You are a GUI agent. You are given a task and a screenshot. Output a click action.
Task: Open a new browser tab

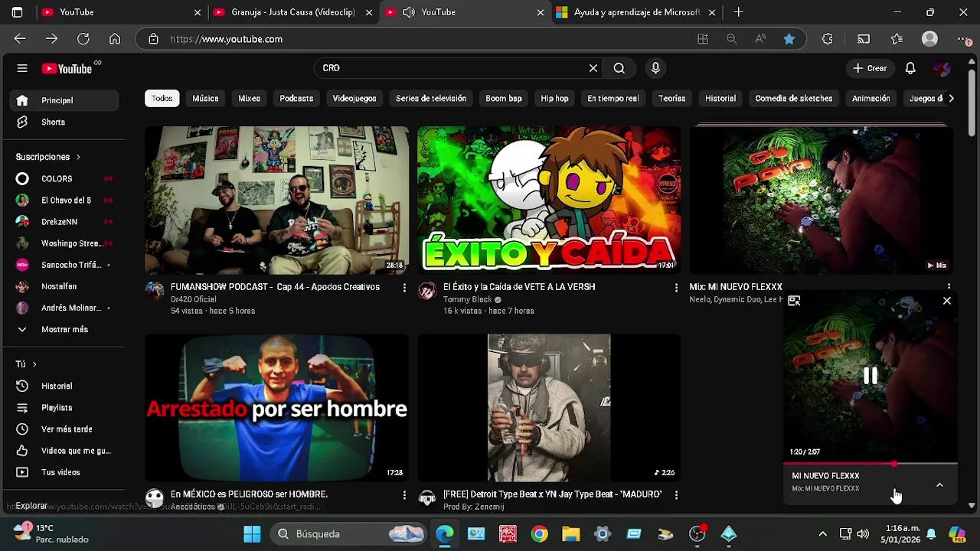pos(738,12)
